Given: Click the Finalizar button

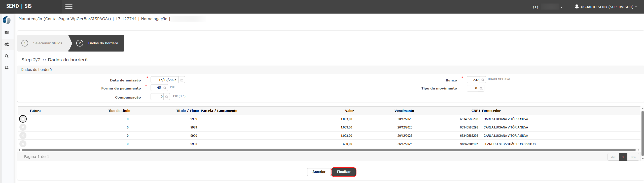Looking at the screenshot, I should pos(343,172).
